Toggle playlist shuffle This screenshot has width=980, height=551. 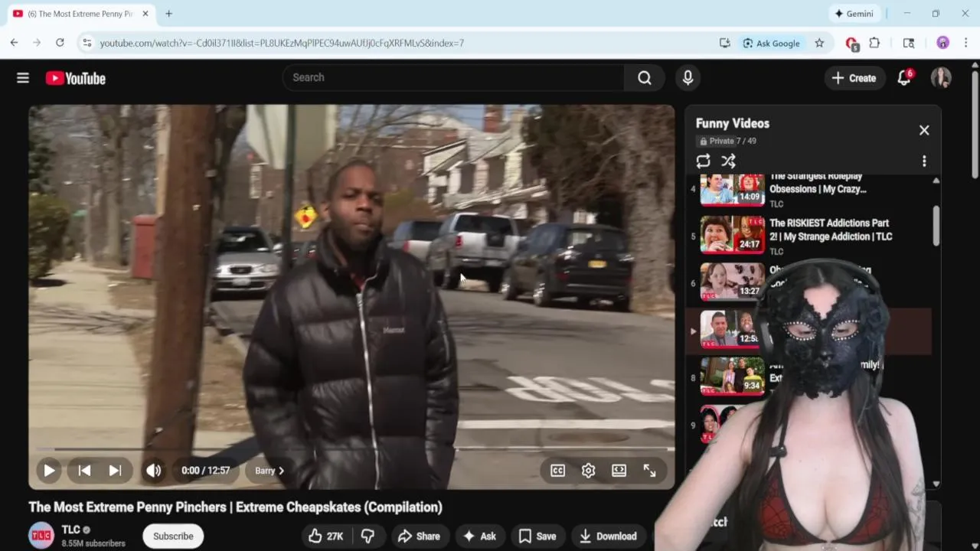coord(728,161)
